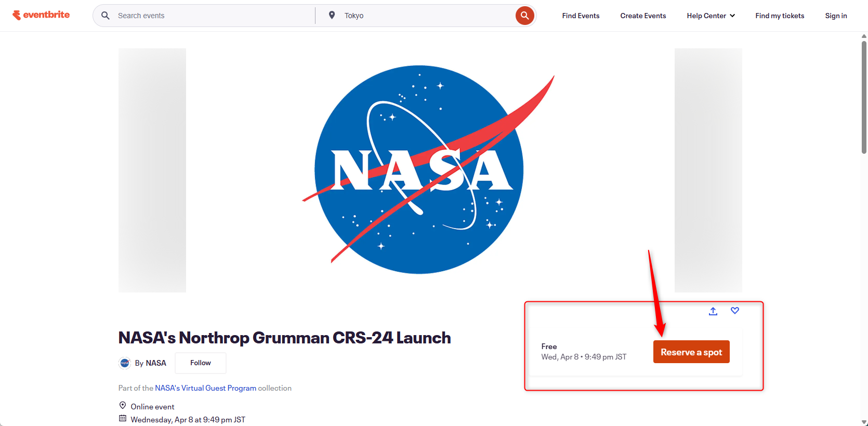Viewport: 868px width, 426px height.
Task: Click the location pin icon beside Tokyo
Action: [332, 16]
